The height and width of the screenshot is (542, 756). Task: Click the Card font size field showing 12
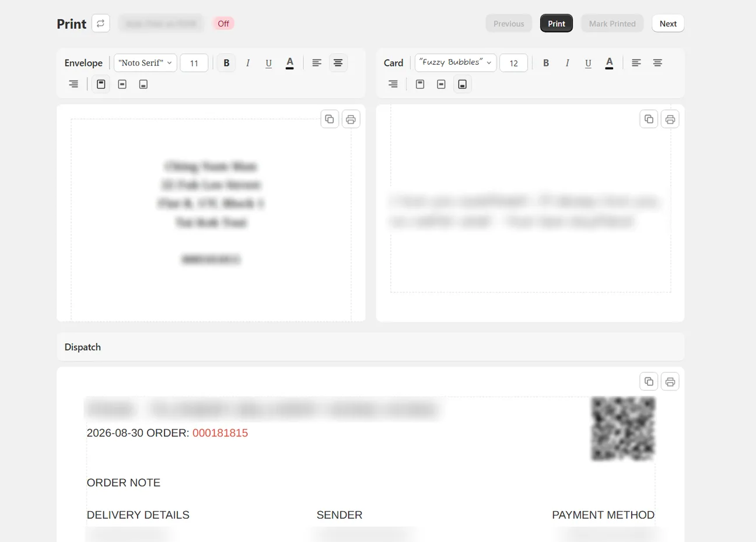[x=514, y=63]
